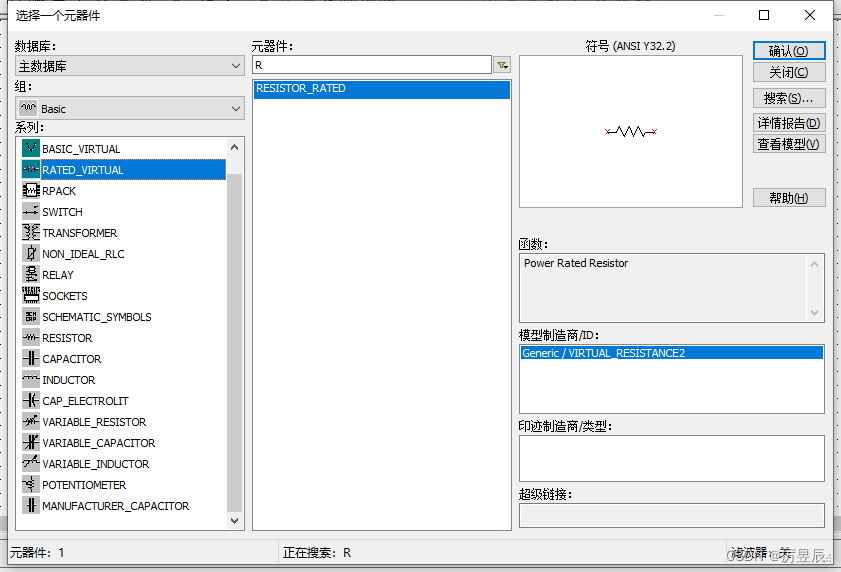Open the 详情报告(D) detail report

[x=788, y=123]
